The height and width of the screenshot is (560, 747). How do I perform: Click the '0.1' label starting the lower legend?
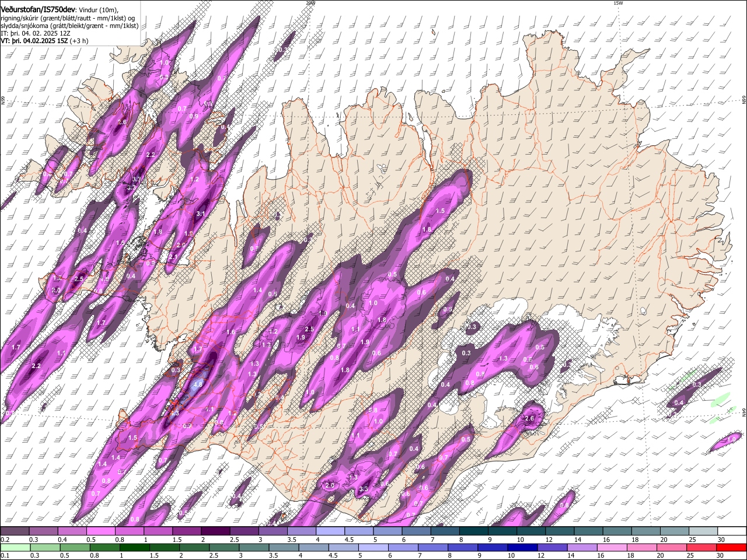click(5, 556)
